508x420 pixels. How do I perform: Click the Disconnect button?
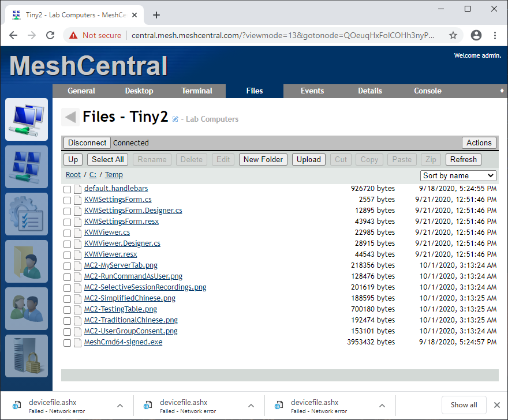point(87,143)
